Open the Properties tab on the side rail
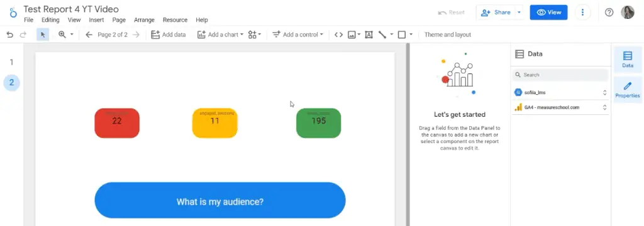This screenshot has width=644, height=226. [x=628, y=90]
